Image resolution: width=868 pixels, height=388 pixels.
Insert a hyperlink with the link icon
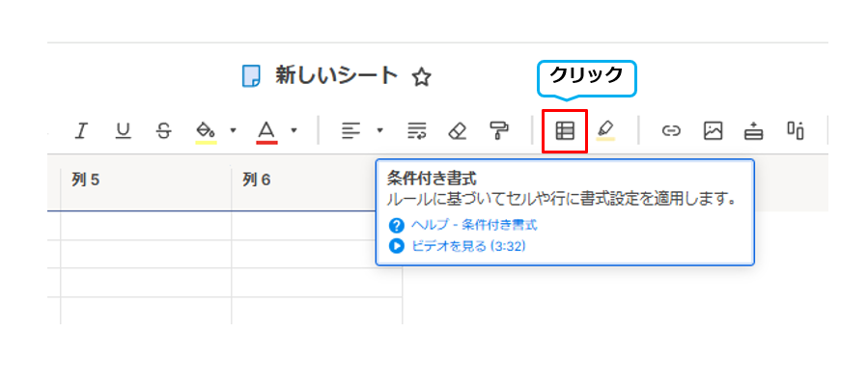pyautogui.click(x=671, y=131)
